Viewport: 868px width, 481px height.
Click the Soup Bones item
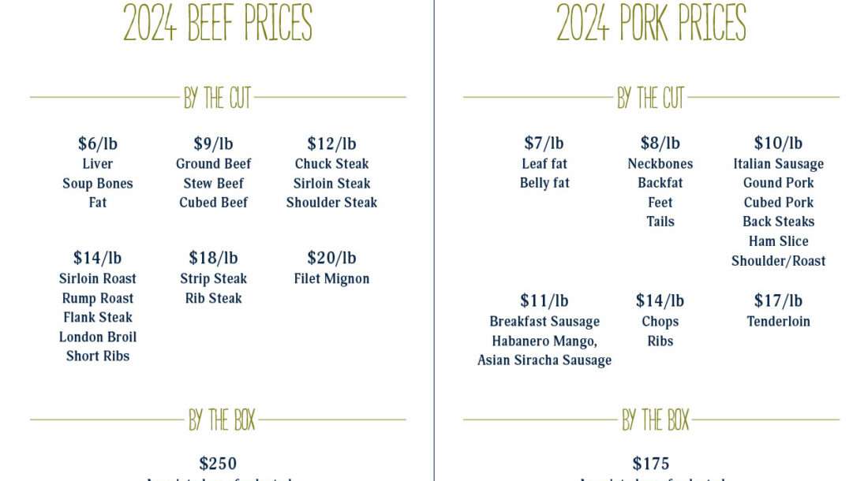tap(98, 184)
